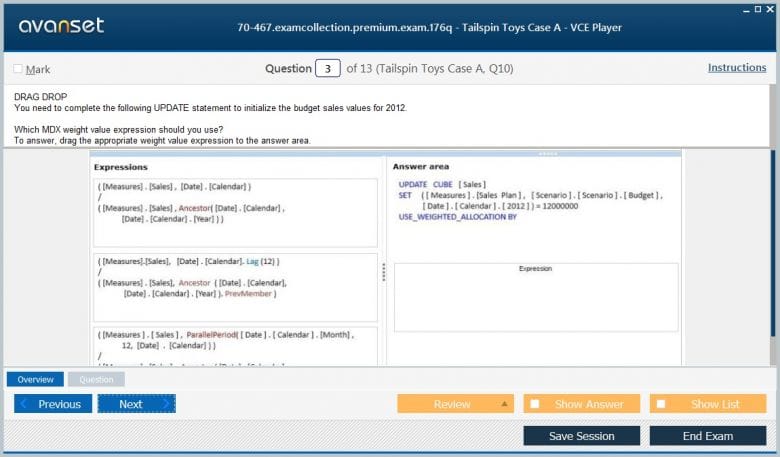Click the horizontal splitter grip above Answer area

548,154
